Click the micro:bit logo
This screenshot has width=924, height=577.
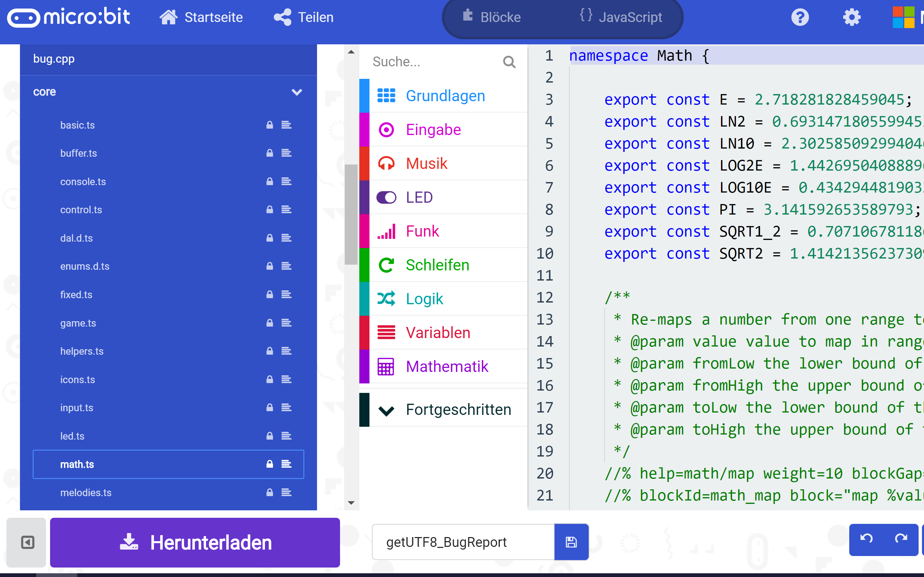coord(69,17)
